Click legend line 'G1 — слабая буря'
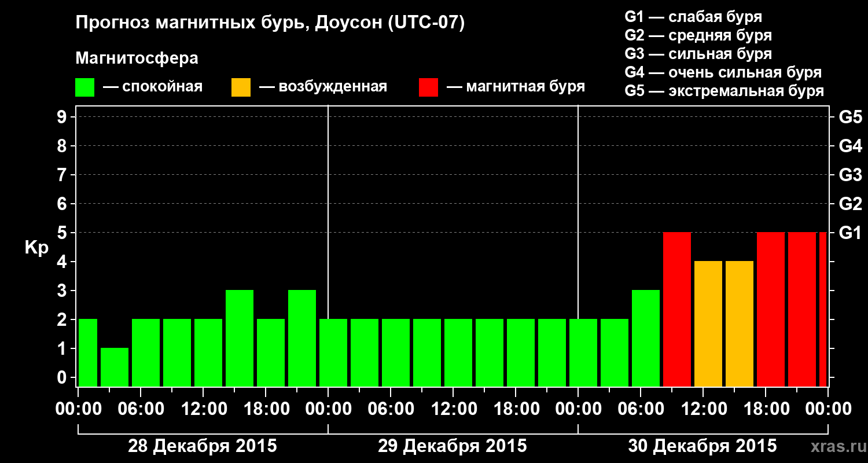Viewport: 868px width, 463px height. point(693,17)
